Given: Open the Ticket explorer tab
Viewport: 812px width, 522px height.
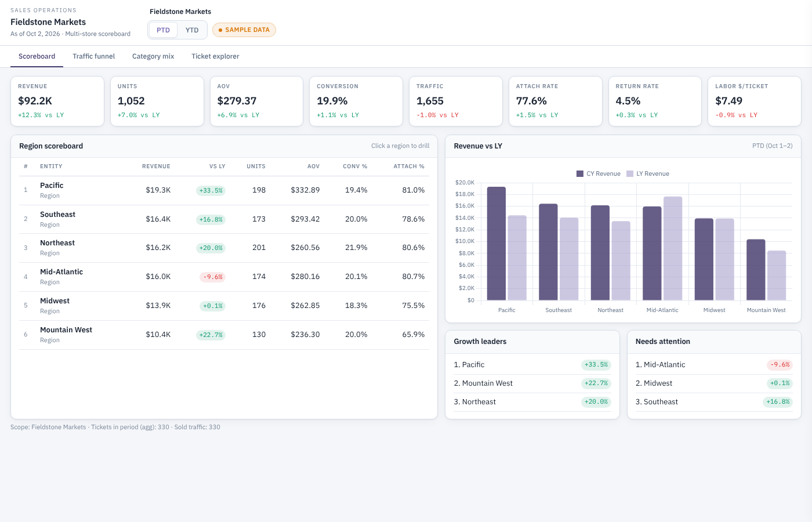Looking at the screenshot, I should point(215,56).
